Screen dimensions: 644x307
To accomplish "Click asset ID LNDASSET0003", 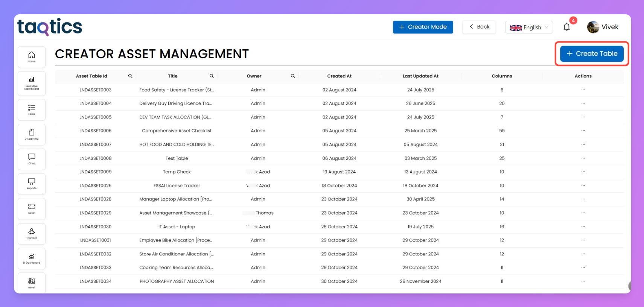I will pos(96,90).
